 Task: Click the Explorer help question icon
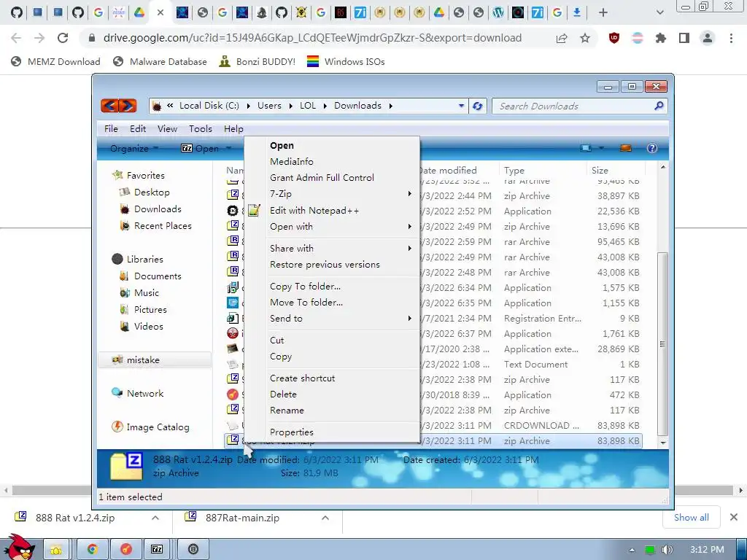(x=651, y=148)
